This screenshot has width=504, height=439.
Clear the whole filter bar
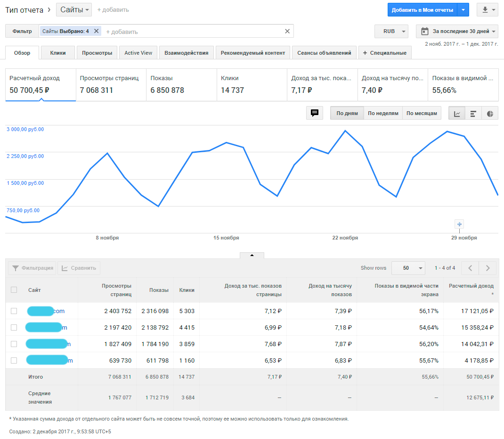[287, 31]
